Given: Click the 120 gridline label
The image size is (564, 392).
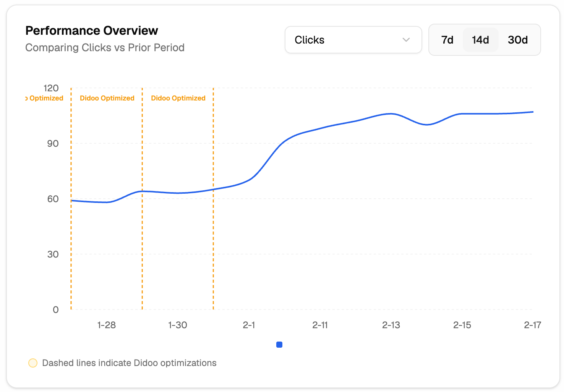Looking at the screenshot, I should tap(51, 88).
